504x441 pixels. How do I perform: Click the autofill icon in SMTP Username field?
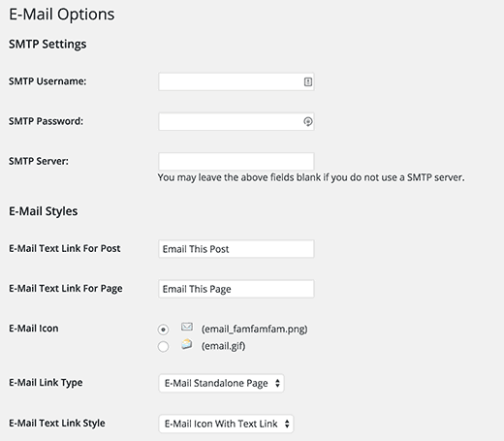[308, 81]
